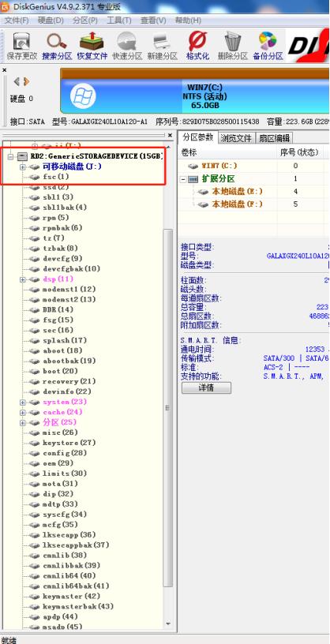Click the Save Changes (保存更改) toolbar icon
The width and height of the screenshot is (330, 644).
pyautogui.click(x=22, y=46)
